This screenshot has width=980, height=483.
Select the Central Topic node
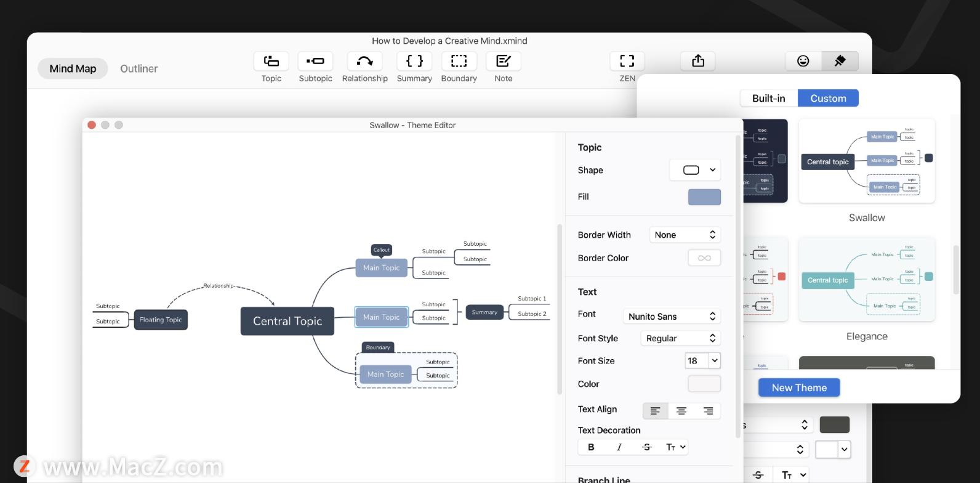coord(287,321)
